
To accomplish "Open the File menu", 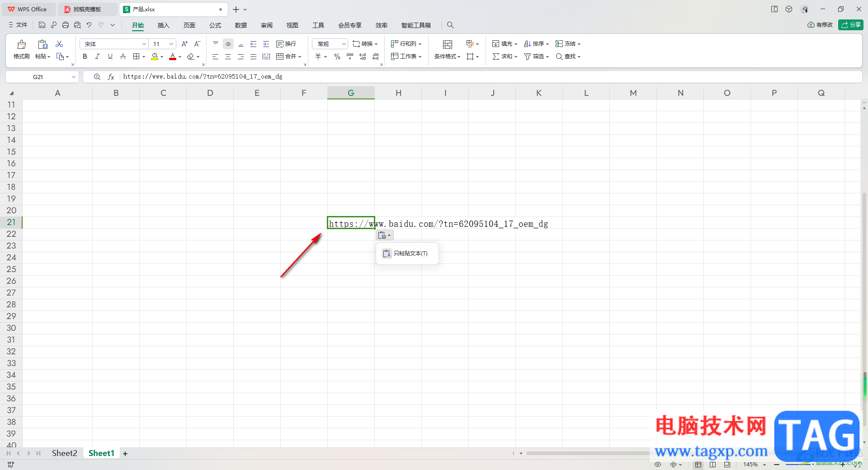I will [18, 25].
